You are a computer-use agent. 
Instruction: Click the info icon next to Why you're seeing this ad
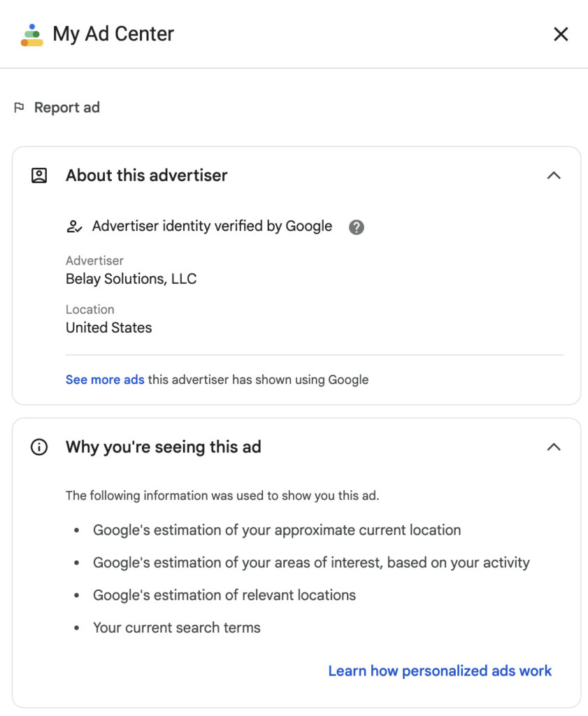[38, 447]
